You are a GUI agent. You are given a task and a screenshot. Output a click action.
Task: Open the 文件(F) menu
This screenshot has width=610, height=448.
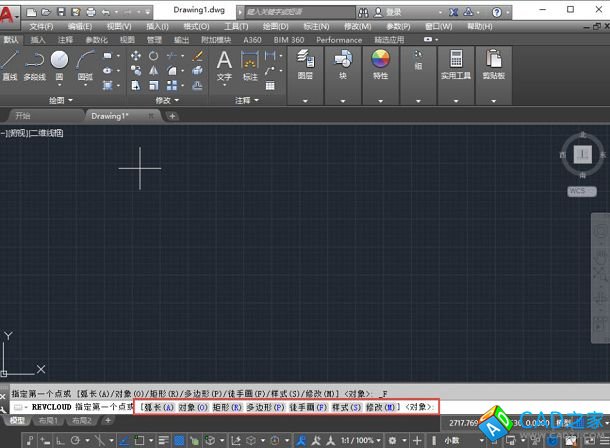pyautogui.click(x=41, y=26)
